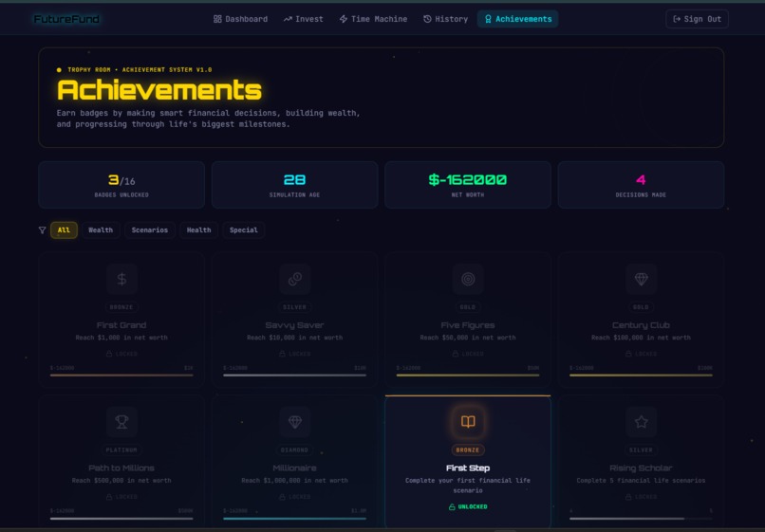
Task: Open the History page
Action: click(x=445, y=19)
